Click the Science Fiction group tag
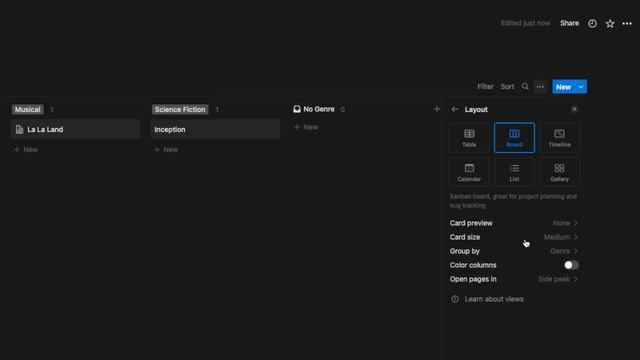This screenshot has width=640, height=360. pos(180,109)
